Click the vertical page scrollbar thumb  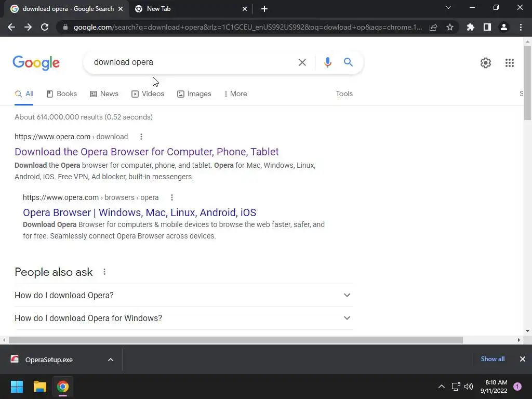[x=527, y=83]
